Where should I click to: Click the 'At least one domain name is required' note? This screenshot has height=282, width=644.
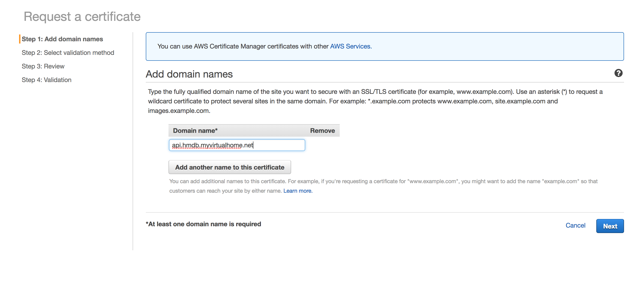203,224
